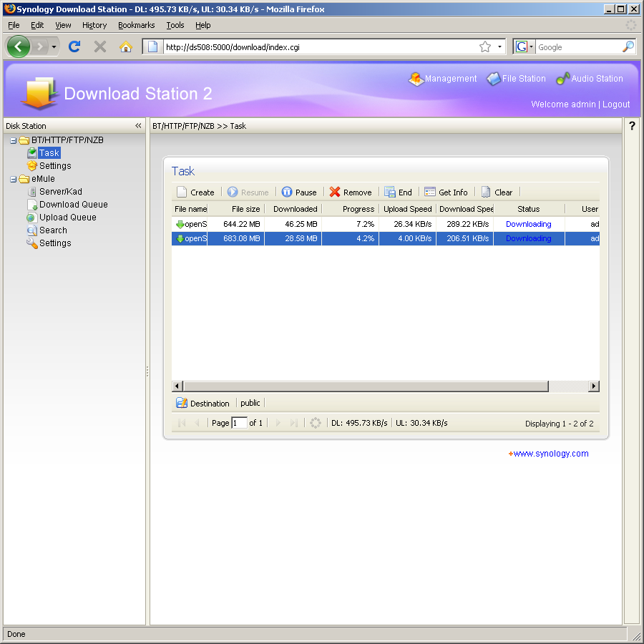Image resolution: width=644 pixels, height=644 pixels.
Task: Go to last page arrow in paging bar
Action: point(293,423)
